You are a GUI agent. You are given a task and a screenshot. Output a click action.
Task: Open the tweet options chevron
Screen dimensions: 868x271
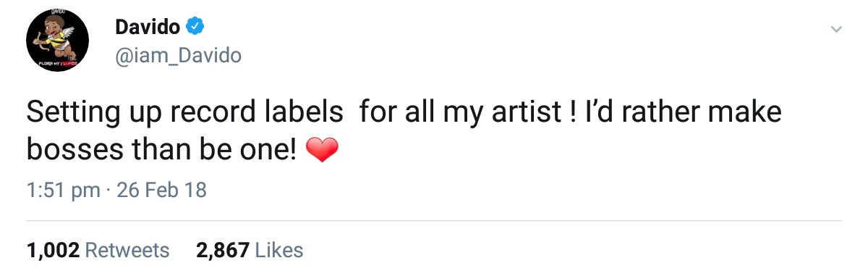click(x=836, y=30)
